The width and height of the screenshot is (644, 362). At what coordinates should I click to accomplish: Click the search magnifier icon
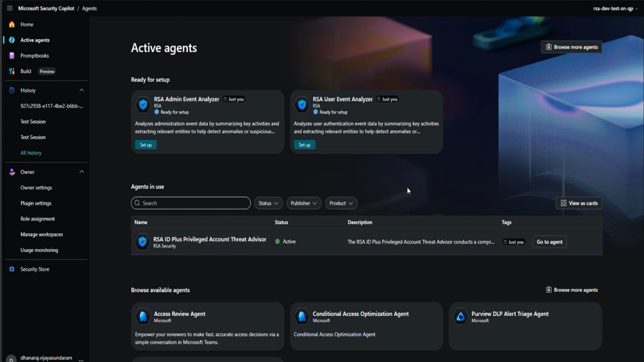137,203
